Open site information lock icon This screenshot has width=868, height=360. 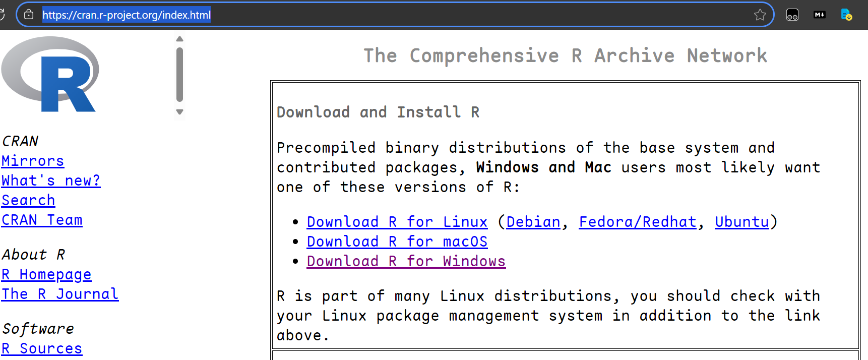tap(29, 15)
